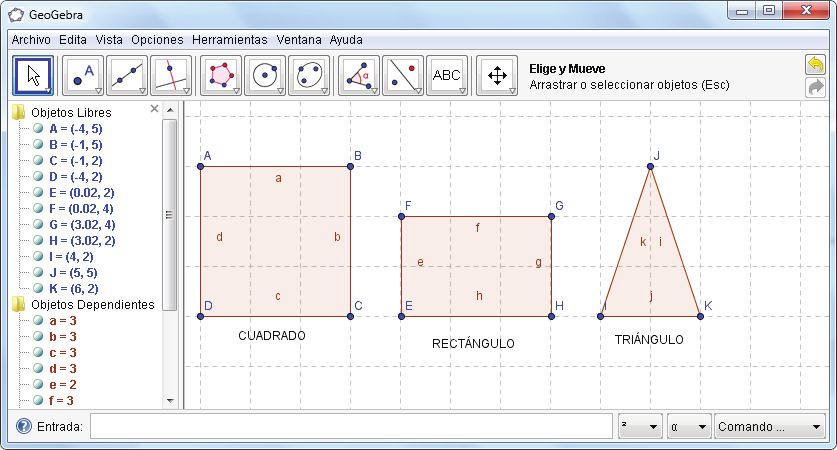Screen dimensions: 837x450
Task: Open the superscript ² symbol dropdown
Action: click(x=640, y=427)
